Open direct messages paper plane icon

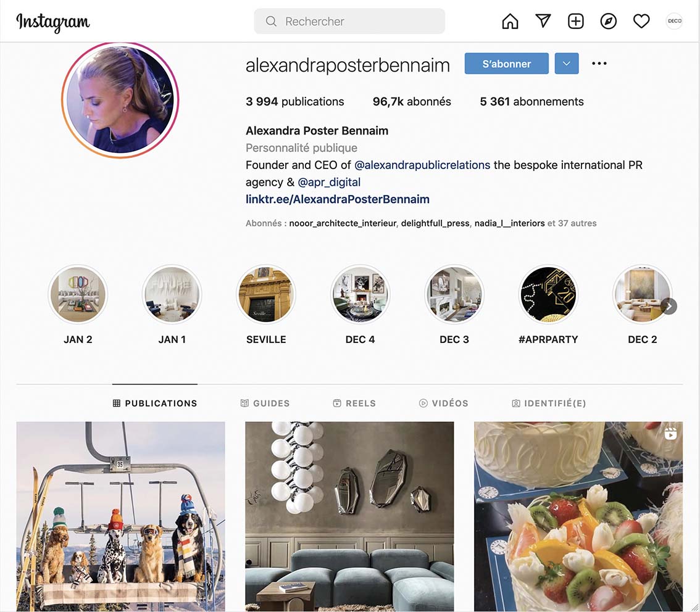543,20
